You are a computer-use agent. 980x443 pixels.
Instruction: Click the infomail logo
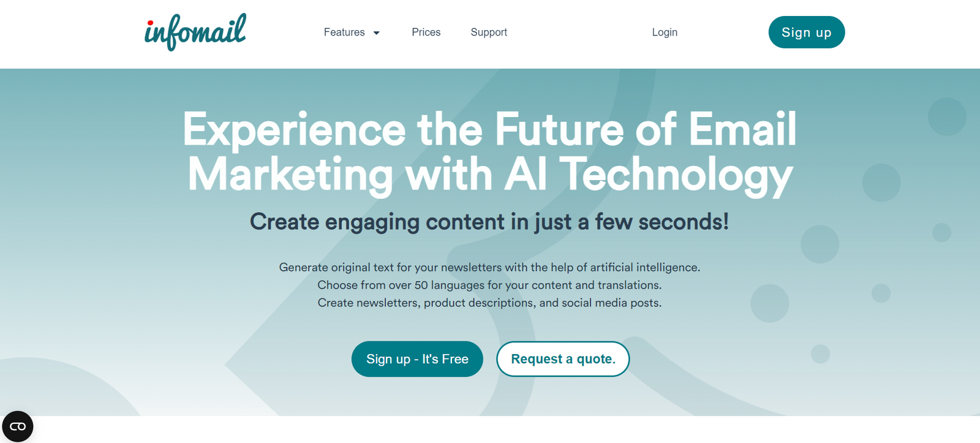195,32
